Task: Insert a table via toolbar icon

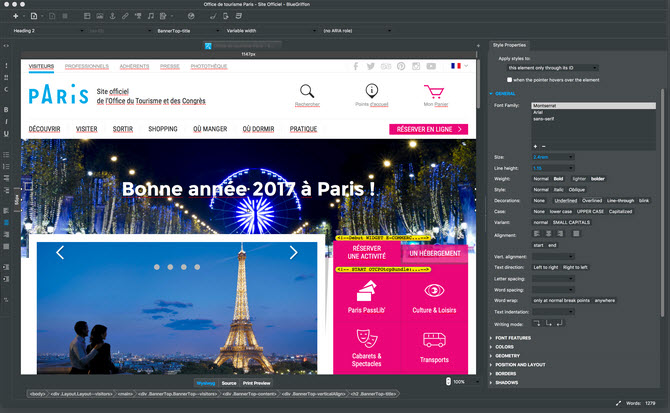Action: point(87,16)
